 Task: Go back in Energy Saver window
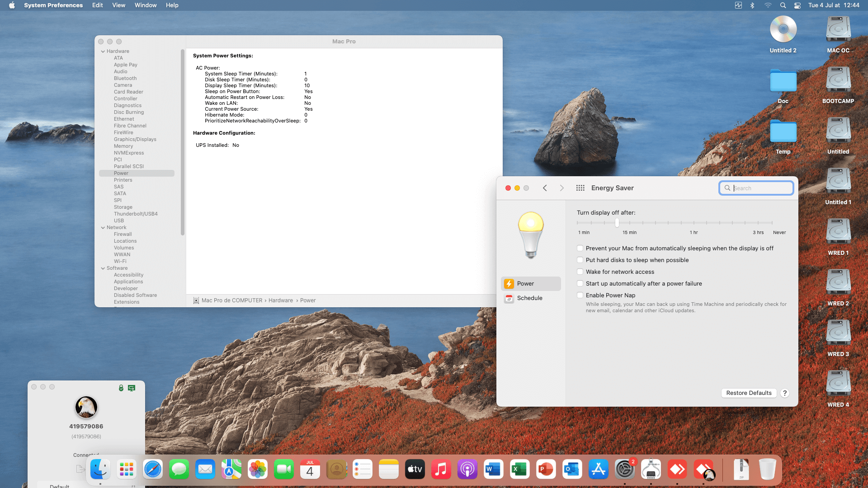pos(545,188)
